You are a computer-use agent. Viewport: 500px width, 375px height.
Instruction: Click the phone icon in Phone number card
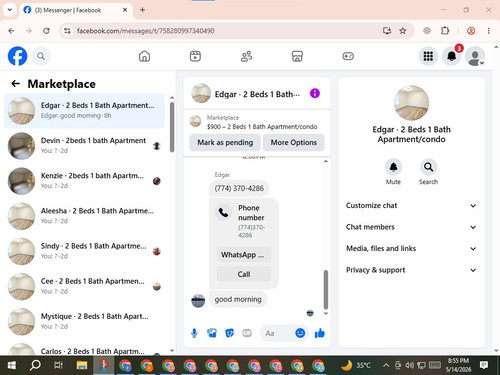224,212
